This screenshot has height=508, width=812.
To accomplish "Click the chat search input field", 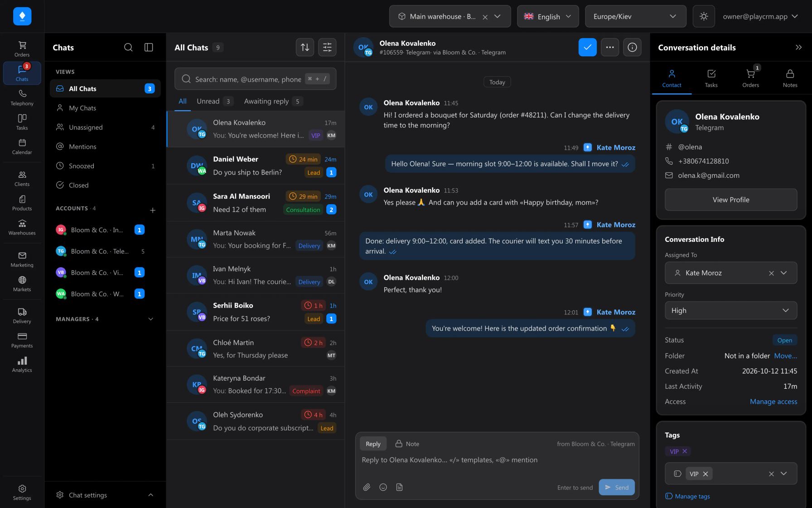I will coord(256,79).
